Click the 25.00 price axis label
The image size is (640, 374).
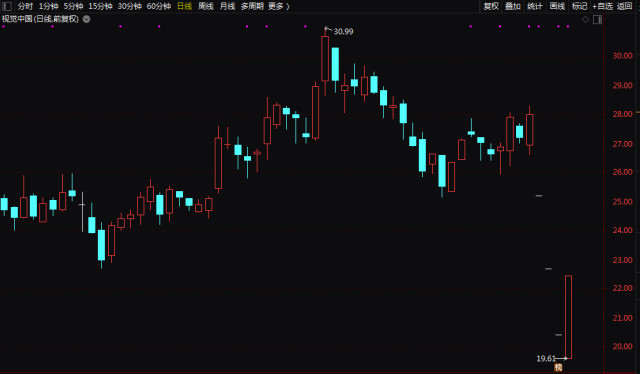622,202
